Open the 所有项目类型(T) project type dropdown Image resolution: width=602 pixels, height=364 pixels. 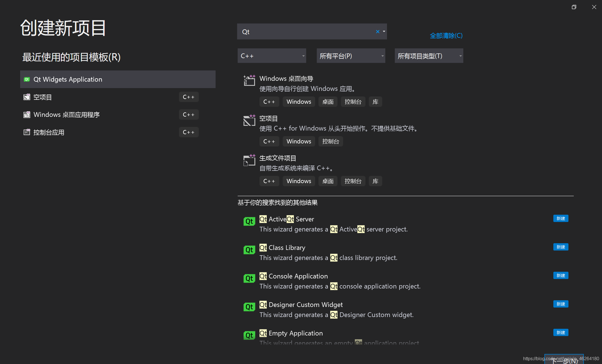click(429, 56)
